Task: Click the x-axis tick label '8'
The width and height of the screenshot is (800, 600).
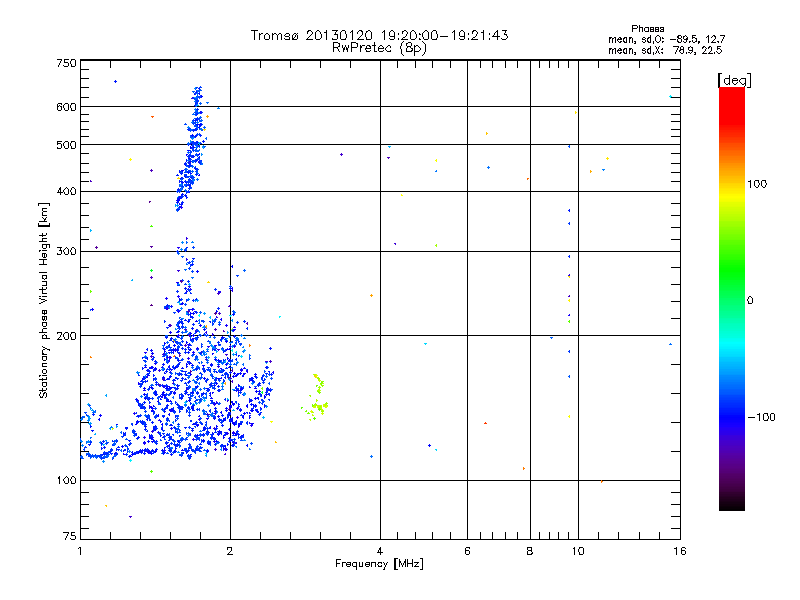Action: 530,551
